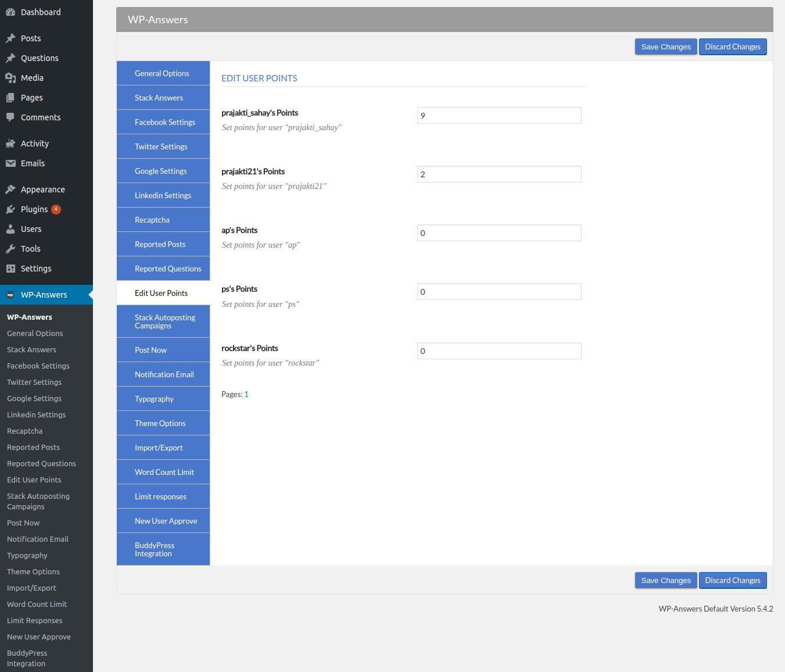Screen dimensions: 785x672
Task: Click the bottom Save Changes button
Action: pyautogui.click(x=666, y=581)
